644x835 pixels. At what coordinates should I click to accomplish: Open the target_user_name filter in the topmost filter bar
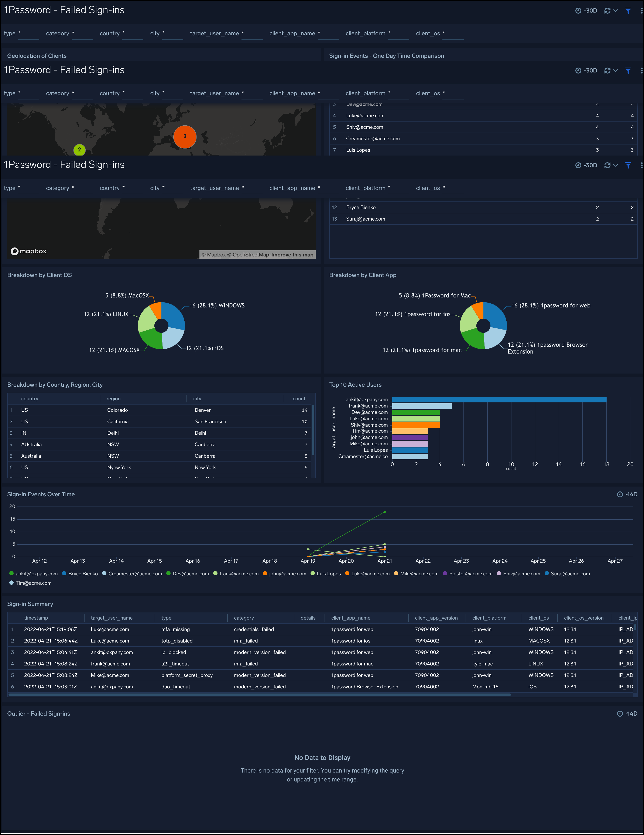coord(252,34)
